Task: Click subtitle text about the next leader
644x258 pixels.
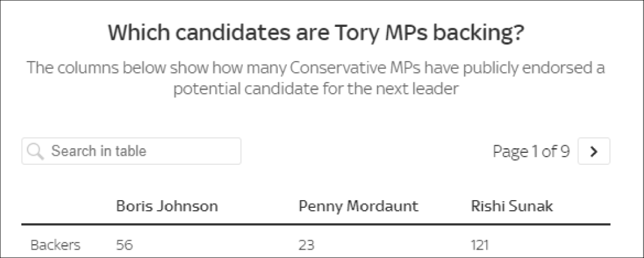Action: click(x=316, y=88)
